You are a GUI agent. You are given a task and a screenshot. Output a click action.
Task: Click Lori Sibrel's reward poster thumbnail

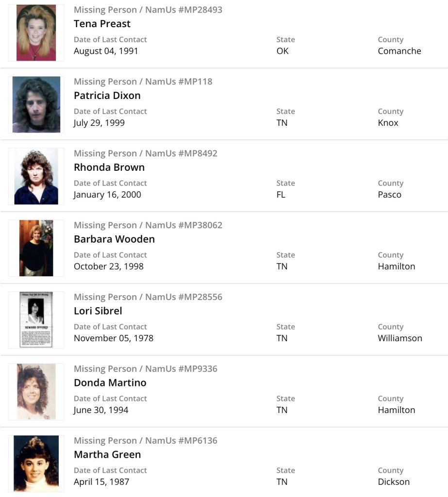36,320
